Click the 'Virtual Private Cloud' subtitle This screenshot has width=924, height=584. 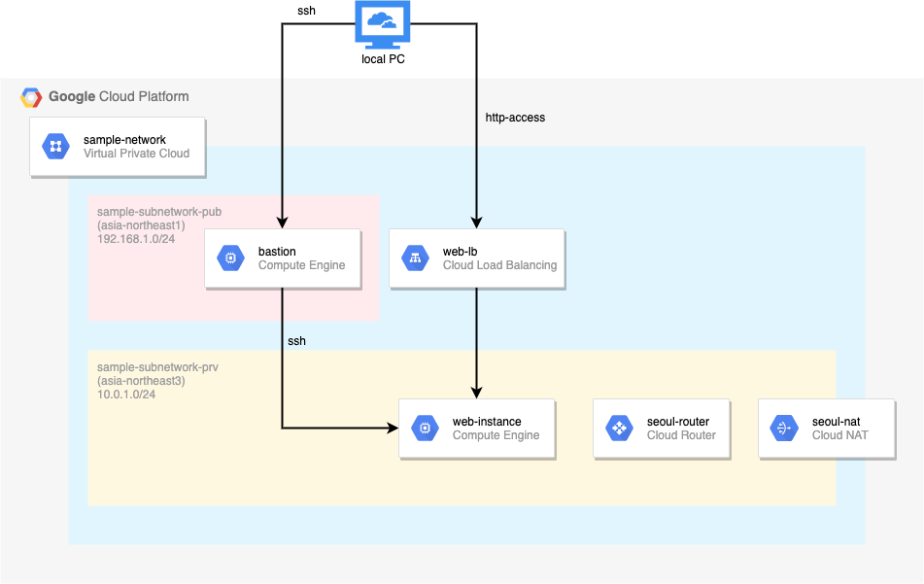(136, 154)
